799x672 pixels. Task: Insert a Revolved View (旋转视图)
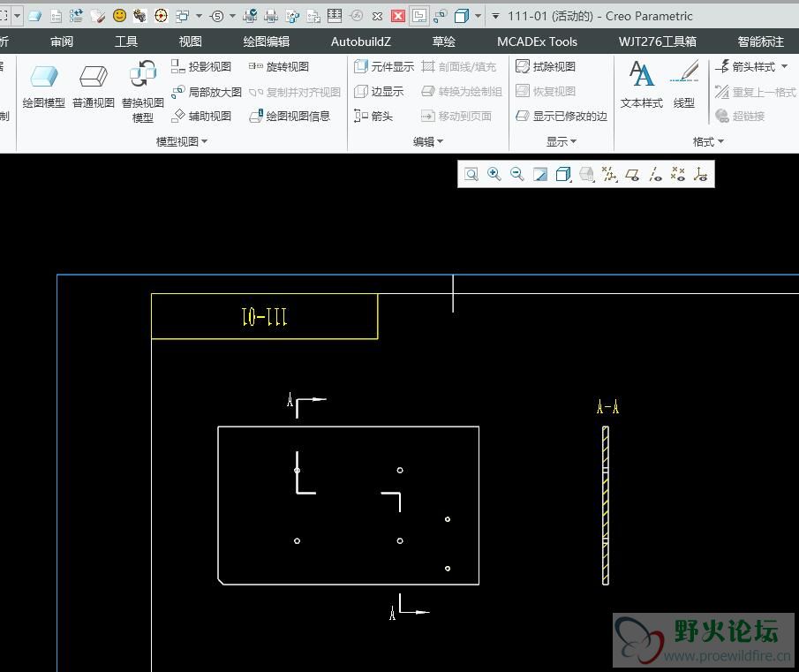tap(279, 66)
